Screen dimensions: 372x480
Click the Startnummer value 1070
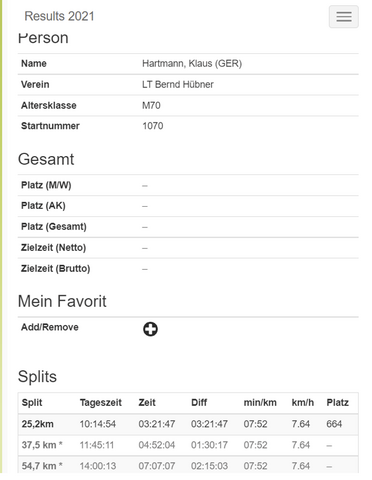153,126
